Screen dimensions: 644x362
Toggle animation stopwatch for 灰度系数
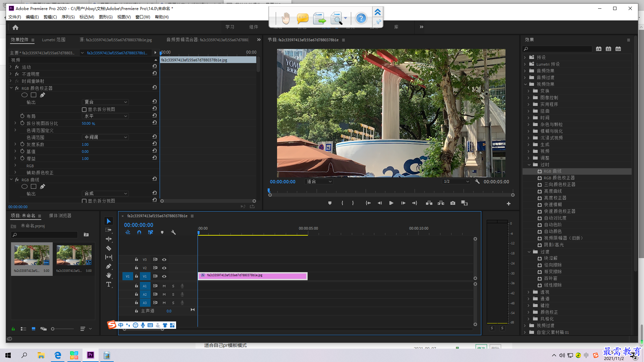22,144
